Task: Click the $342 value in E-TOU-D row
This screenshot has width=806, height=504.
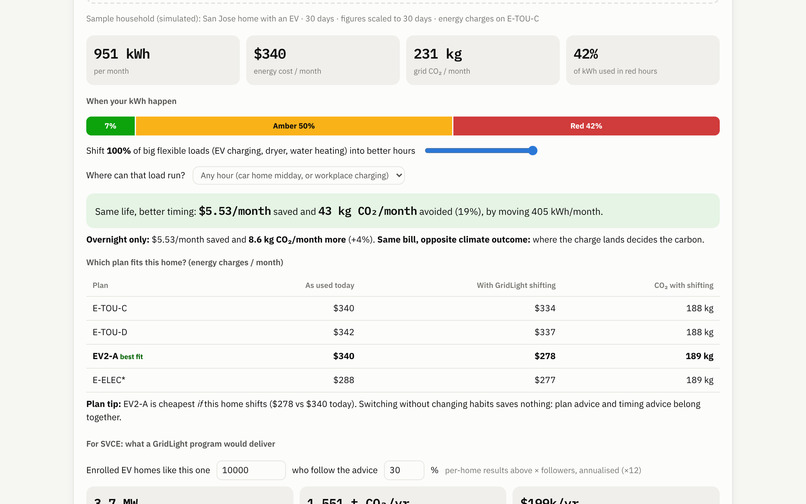Action: point(343,332)
